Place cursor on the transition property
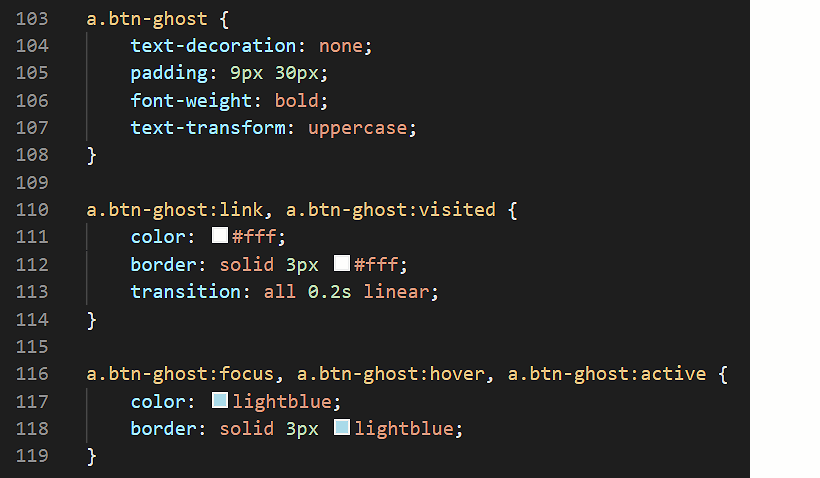 (x=186, y=292)
